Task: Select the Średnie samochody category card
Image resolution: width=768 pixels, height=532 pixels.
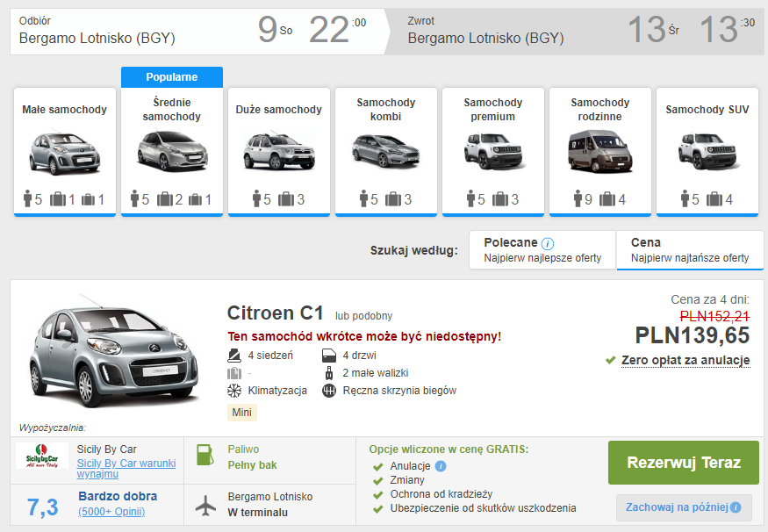Action: coord(172,152)
